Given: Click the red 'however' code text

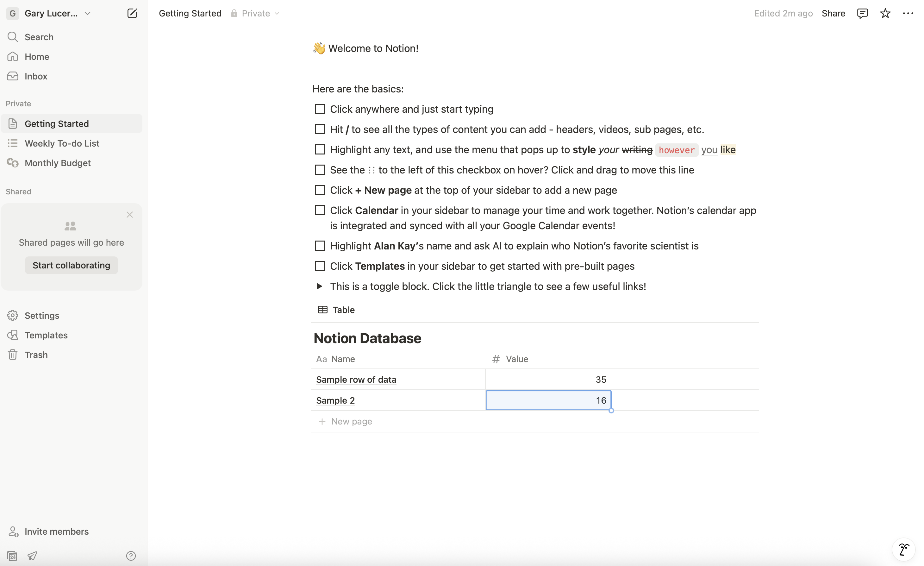Looking at the screenshot, I should pyautogui.click(x=677, y=150).
